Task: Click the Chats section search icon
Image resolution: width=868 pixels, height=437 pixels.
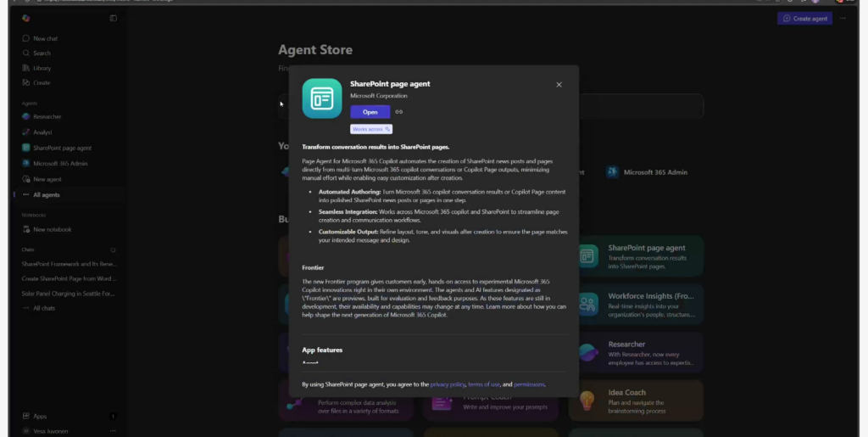Action: pyautogui.click(x=113, y=249)
